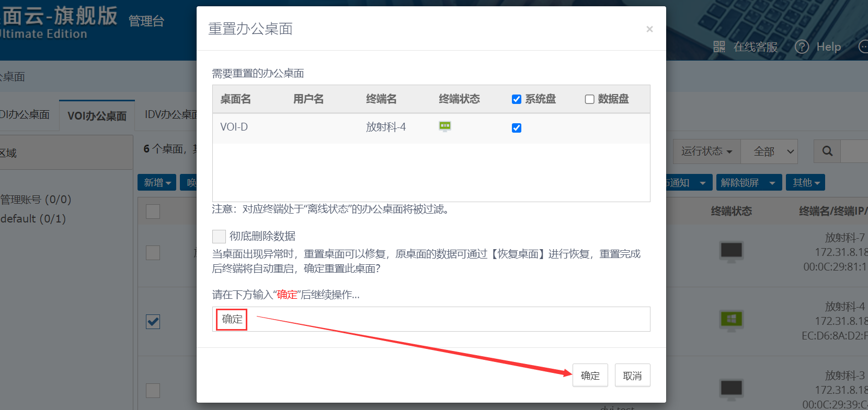868x410 pixels.
Task: Toggle the 彻底删除数据 checkbox
Action: tap(219, 237)
